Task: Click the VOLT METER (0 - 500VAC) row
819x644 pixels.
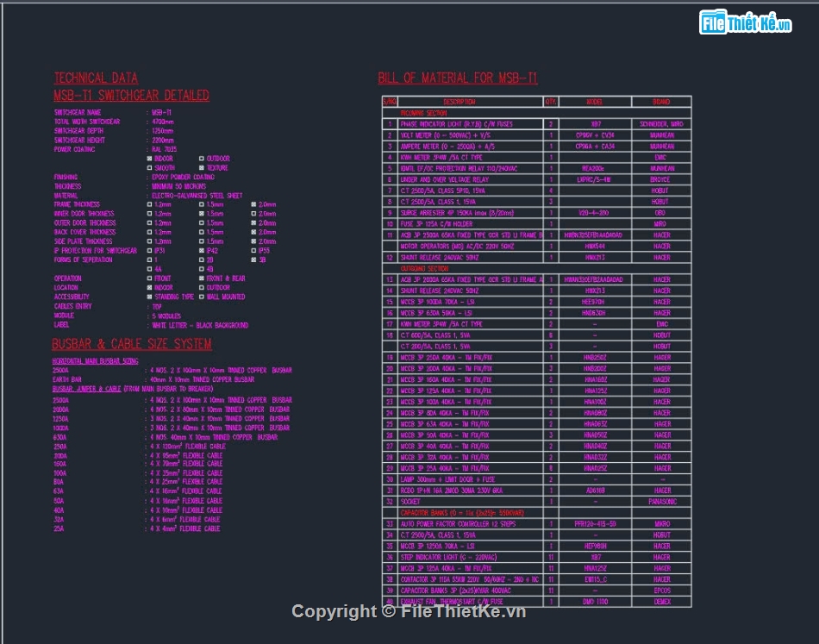Action: pyautogui.click(x=536, y=135)
